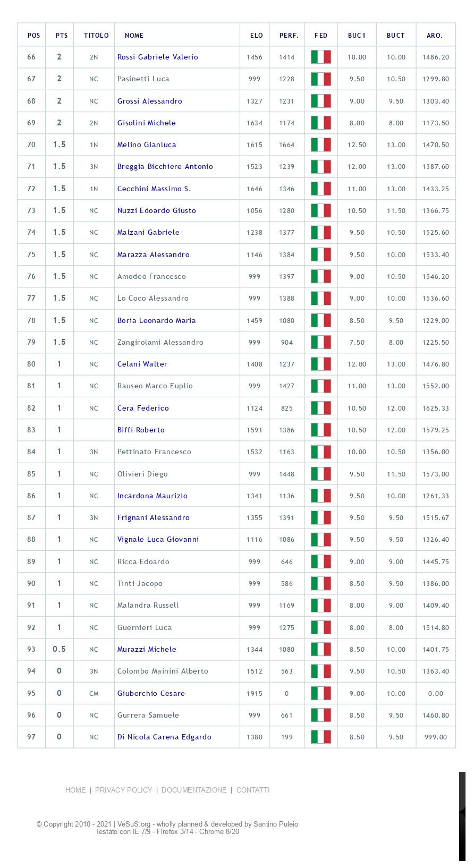Click Italian flag in Rossi Gabriele Valerio row
The width and height of the screenshot is (474, 868).
tap(321, 57)
